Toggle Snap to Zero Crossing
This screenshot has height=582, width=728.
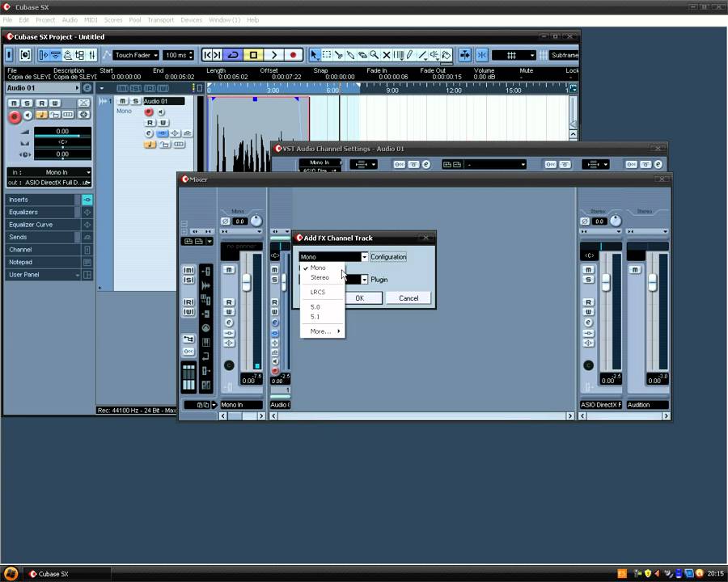tap(482, 55)
